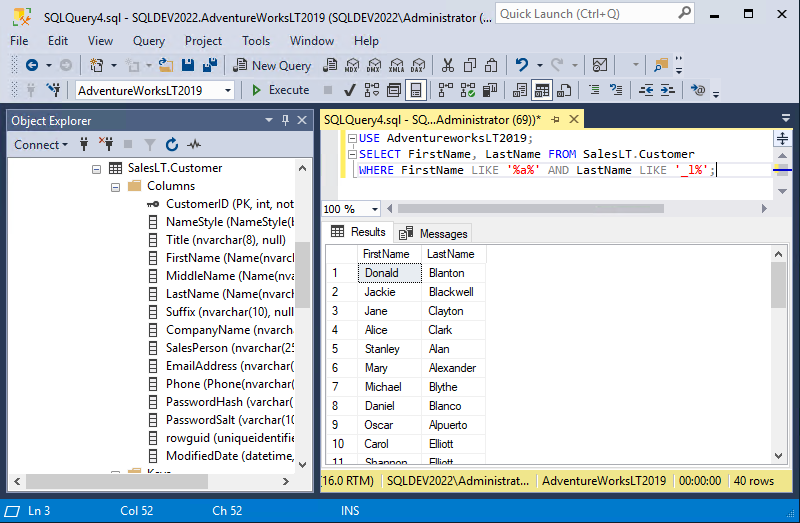Collapse the SELECT statement outline box
The width and height of the screenshot is (800, 523).
click(352, 154)
